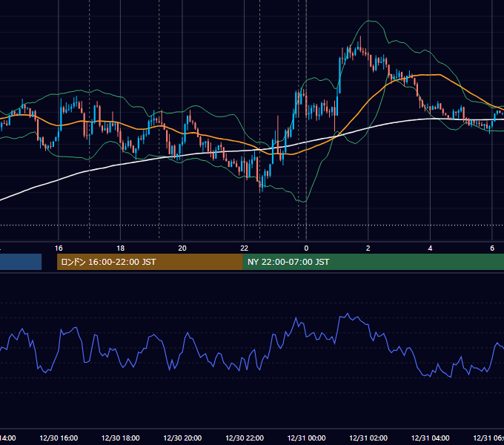Click the blue session bar left of ロンドン
This screenshot has width=504, height=445.
[21, 262]
